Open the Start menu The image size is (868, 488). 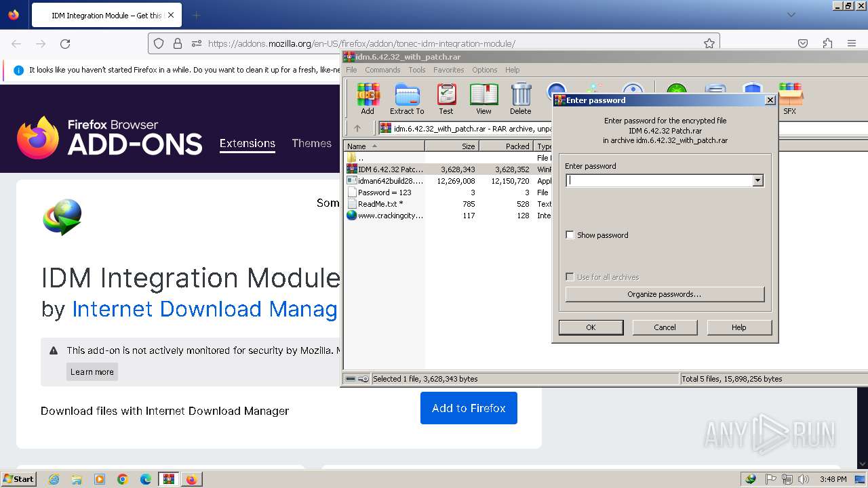[x=19, y=479]
